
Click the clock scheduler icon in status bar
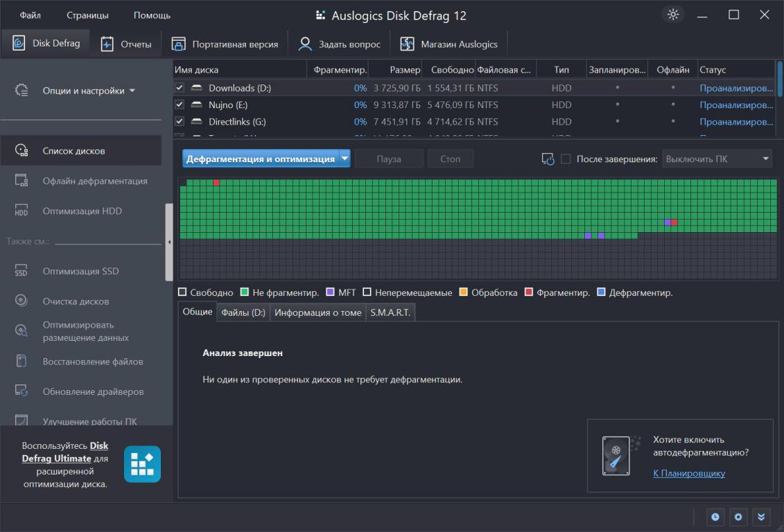[x=715, y=517]
